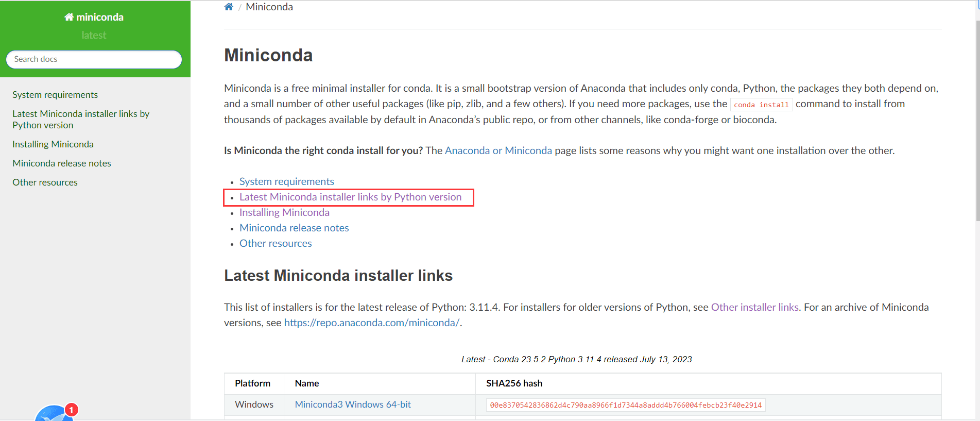
Task: Focus the Search docs field
Action: [x=94, y=59]
